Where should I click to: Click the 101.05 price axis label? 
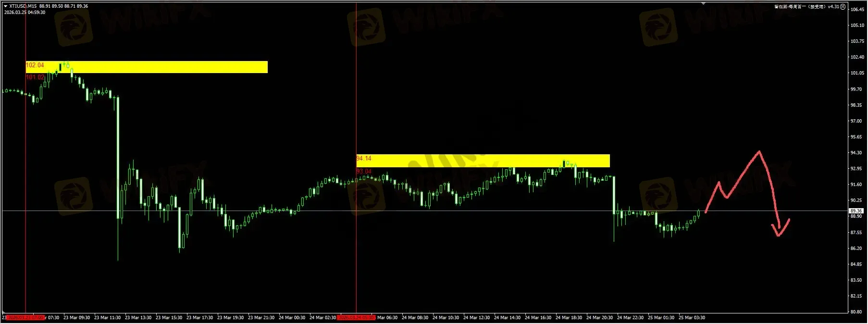[857, 73]
